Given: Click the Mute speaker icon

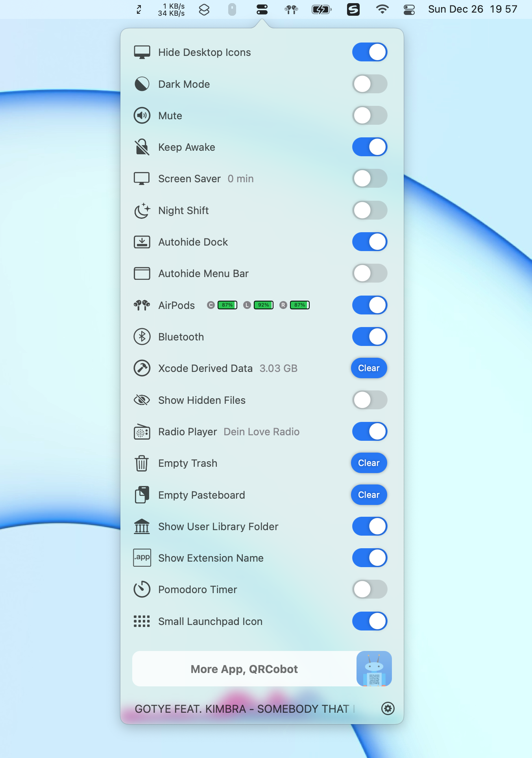Looking at the screenshot, I should click(142, 116).
